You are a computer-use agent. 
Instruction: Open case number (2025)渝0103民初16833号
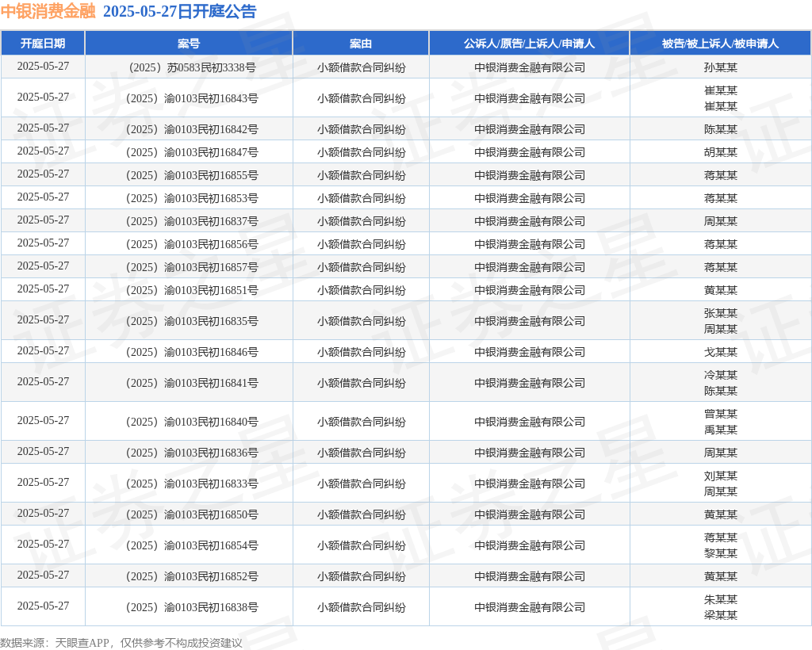(192, 484)
